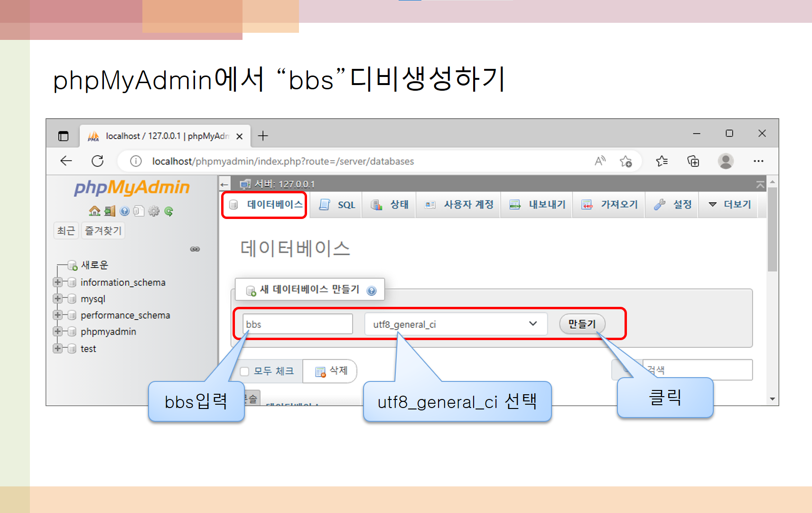The width and height of the screenshot is (812, 513).
Task: Click the server icon next to 서버: 127.0.0.1
Action: point(245,184)
